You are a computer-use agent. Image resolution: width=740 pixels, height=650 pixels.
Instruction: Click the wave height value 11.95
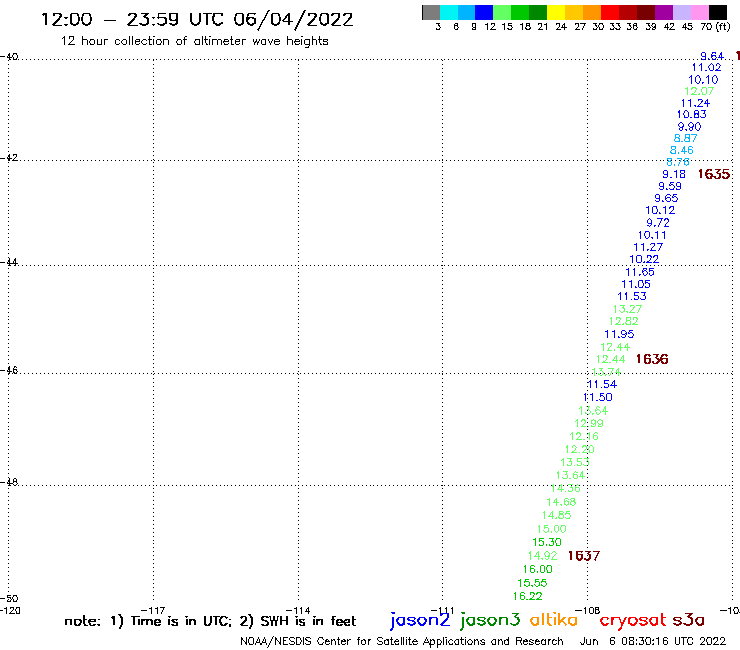click(x=619, y=334)
